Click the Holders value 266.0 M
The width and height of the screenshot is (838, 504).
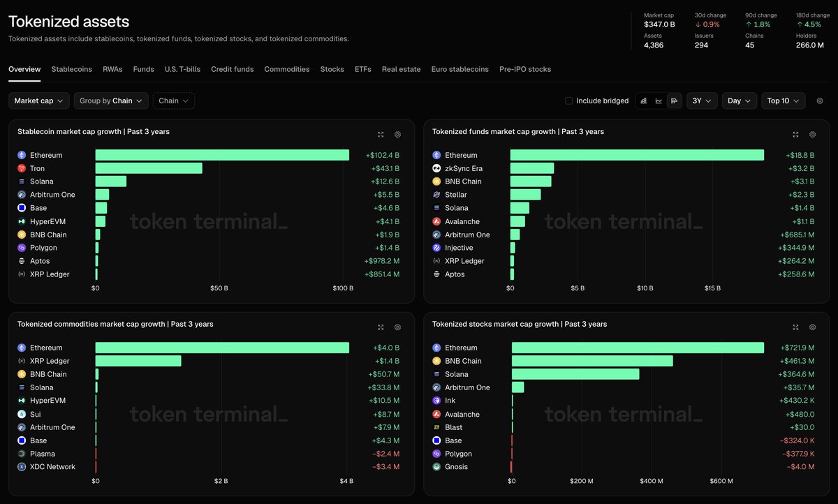(810, 45)
